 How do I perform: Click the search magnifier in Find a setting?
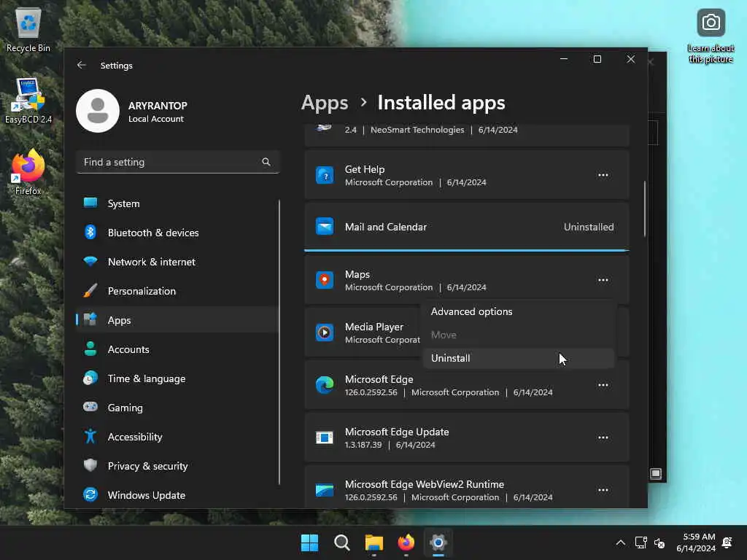266,162
